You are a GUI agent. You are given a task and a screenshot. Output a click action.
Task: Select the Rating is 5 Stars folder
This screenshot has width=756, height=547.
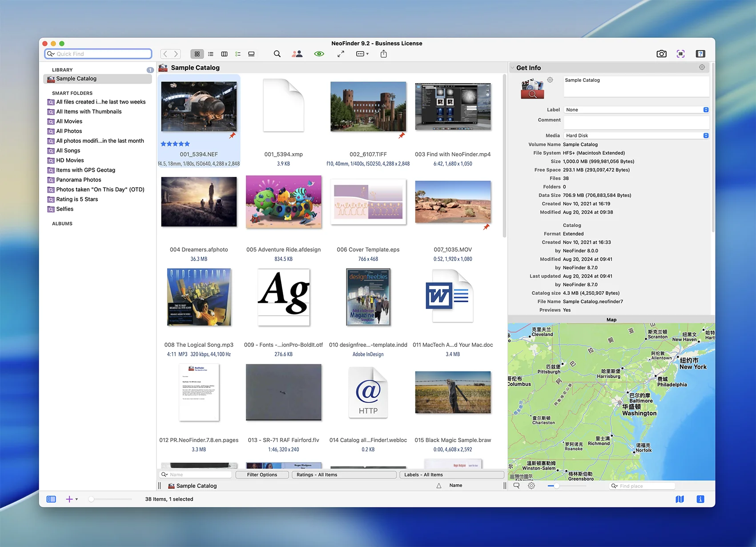click(77, 199)
